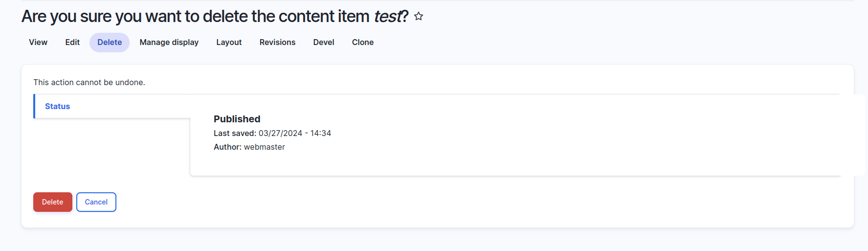The image size is (868, 251).
Task: Click the italic item name test in the title
Action: [387, 17]
